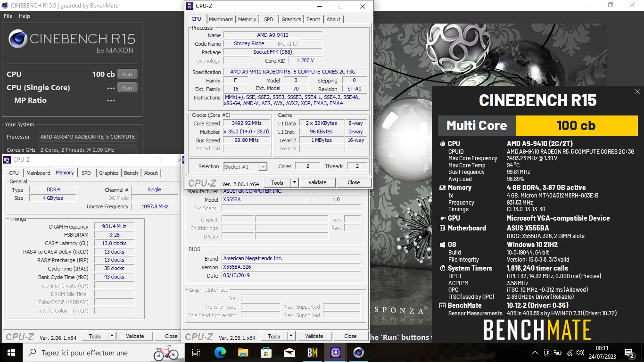Click the System Timers clock icon
Screen dimensions: 644x362
click(442, 268)
